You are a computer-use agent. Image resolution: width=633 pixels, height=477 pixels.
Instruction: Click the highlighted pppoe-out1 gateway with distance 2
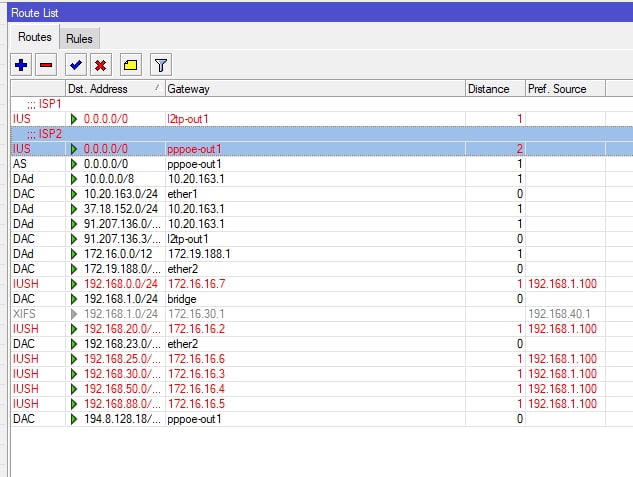pos(194,149)
